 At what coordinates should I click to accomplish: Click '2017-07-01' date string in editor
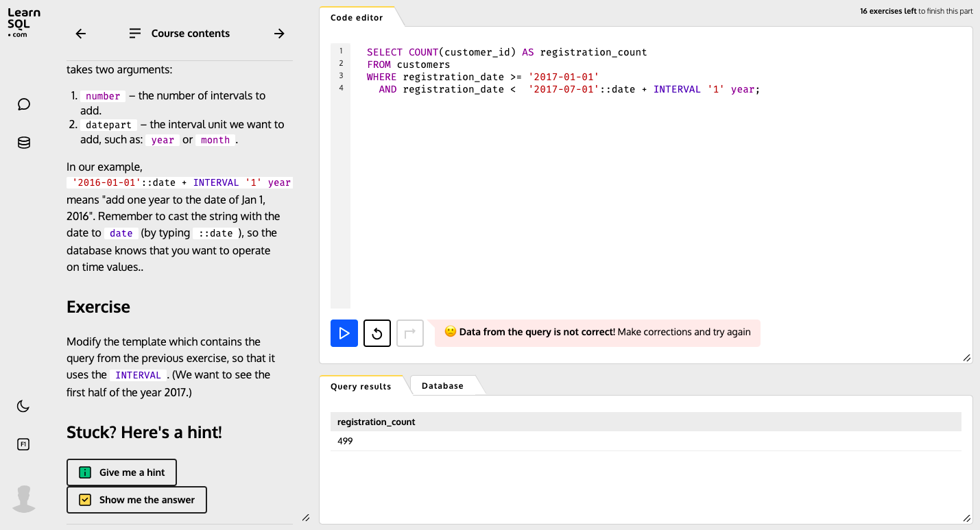(x=564, y=89)
